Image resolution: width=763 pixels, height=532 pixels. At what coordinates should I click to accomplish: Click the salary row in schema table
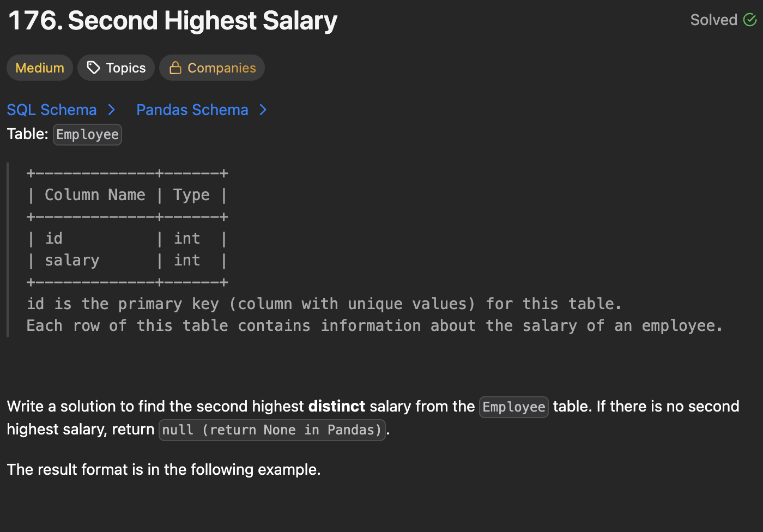point(72,261)
